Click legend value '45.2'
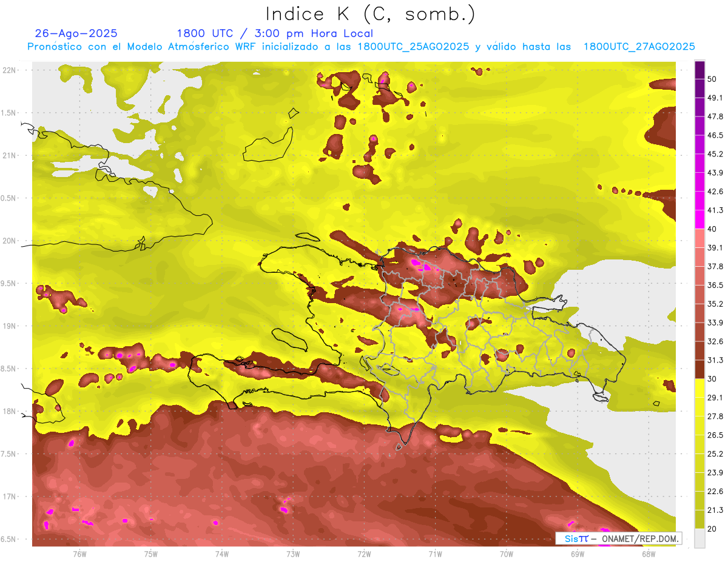 coord(715,154)
